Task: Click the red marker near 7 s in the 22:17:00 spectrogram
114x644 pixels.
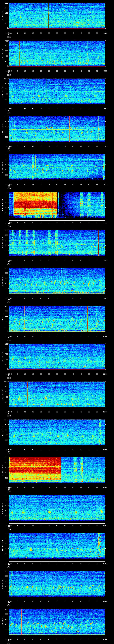Action: (21, 621)
